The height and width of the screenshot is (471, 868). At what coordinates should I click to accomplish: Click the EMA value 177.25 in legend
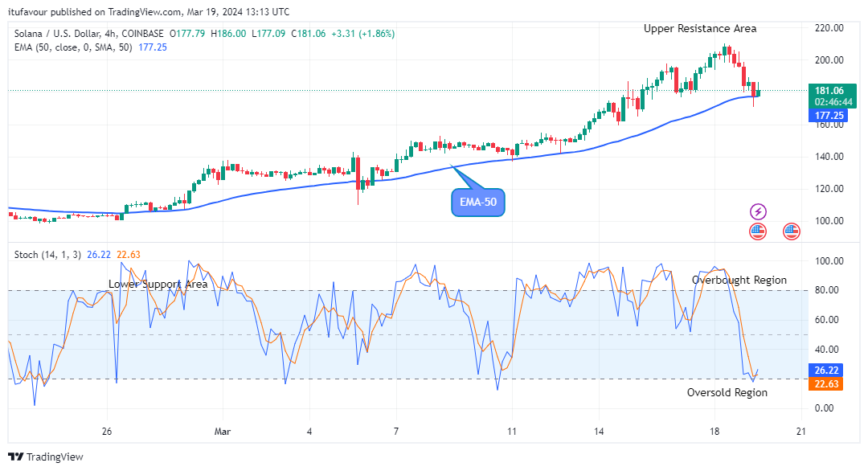[x=152, y=47]
